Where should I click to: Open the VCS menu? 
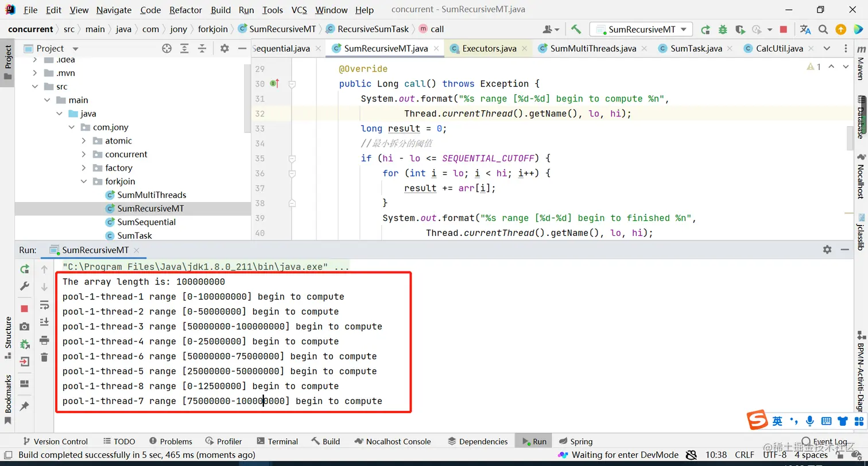[299, 10]
